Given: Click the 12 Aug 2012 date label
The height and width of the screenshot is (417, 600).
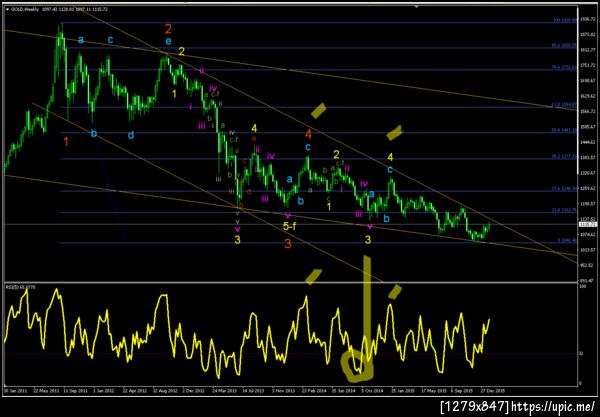Looking at the screenshot, I should pyautogui.click(x=165, y=391).
